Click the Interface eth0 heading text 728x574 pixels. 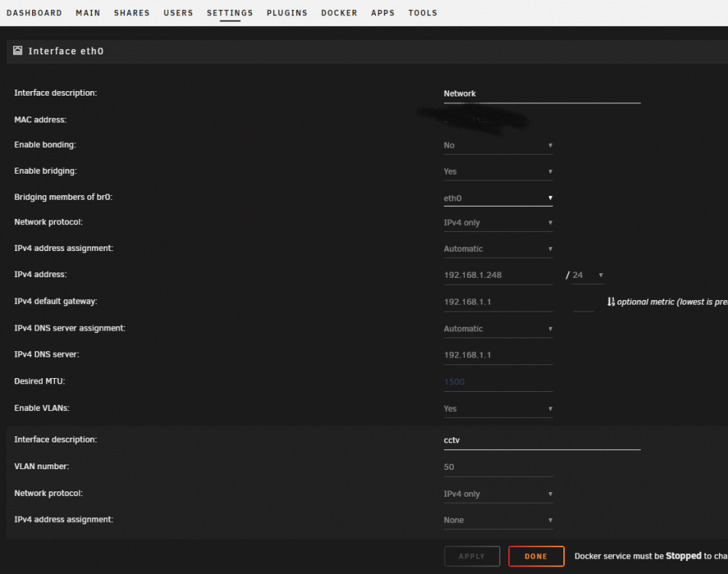coord(66,51)
